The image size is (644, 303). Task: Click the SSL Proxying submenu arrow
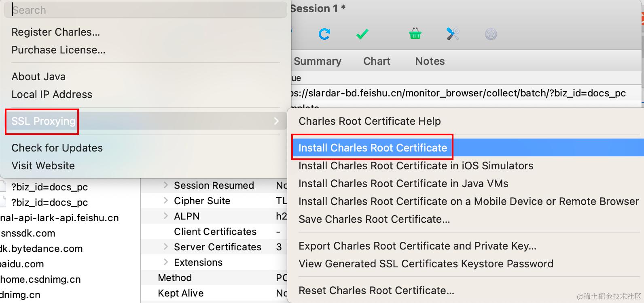coord(276,121)
